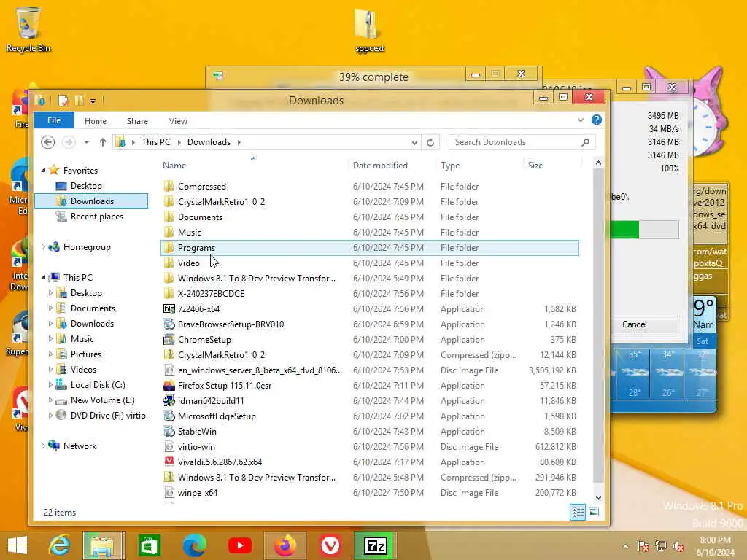Screen dimensions: 747x560
Task: Open Explorer help question mark icon
Action: pos(597,120)
